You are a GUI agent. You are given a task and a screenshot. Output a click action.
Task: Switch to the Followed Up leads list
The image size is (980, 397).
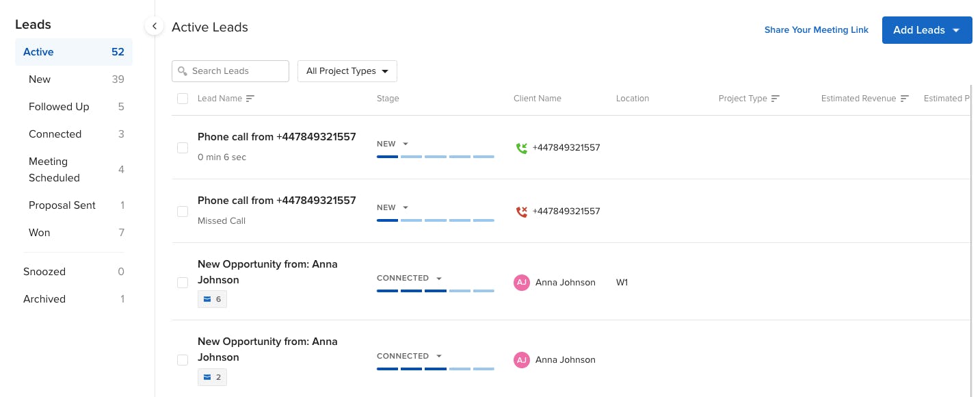[x=59, y=107]
